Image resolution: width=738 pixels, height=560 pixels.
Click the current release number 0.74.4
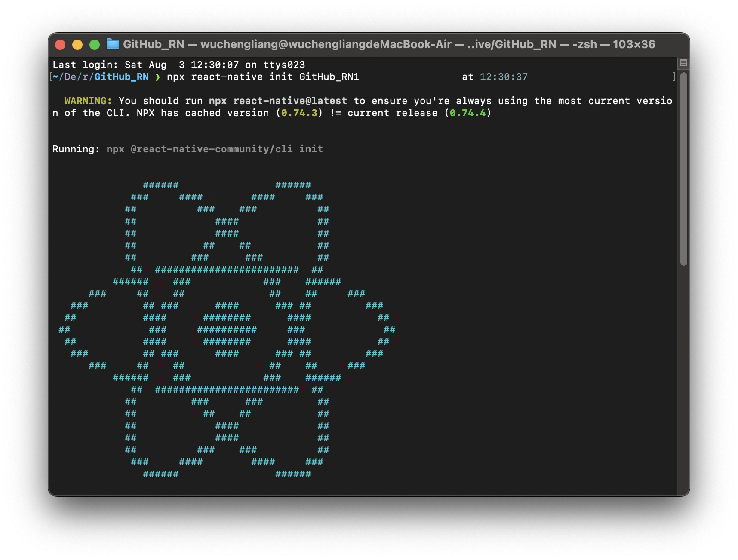pos(467,113)
